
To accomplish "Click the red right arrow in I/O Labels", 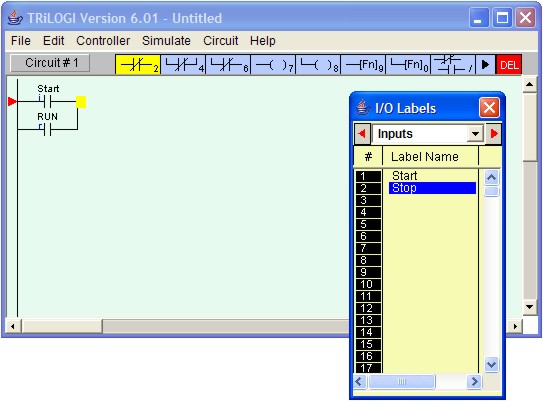I will pos(494,134).
